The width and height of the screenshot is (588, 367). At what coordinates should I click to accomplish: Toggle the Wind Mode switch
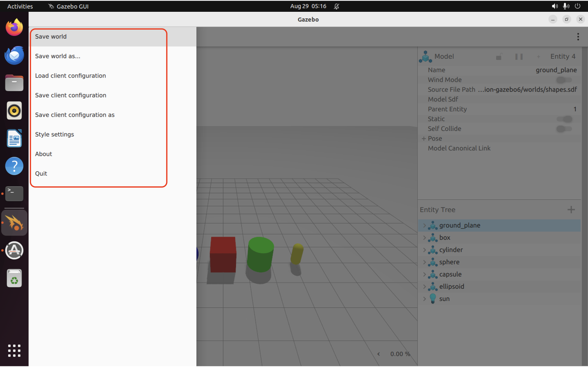564,80
